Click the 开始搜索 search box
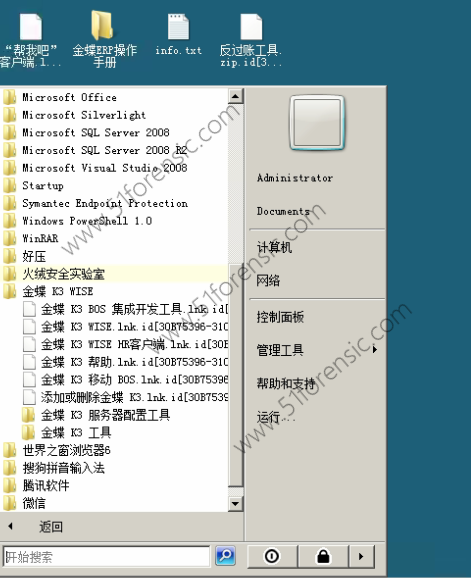The image size is (471, 578). pos(106,557)
